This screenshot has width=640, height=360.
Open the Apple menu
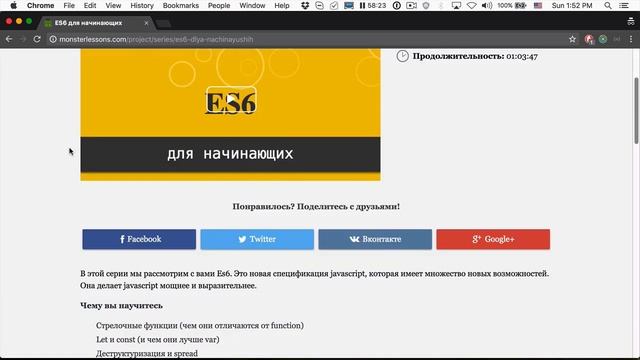[13, 5]
